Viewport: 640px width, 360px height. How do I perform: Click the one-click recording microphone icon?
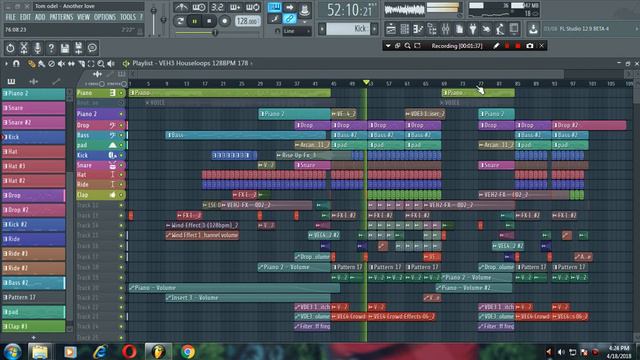(38, 48)
